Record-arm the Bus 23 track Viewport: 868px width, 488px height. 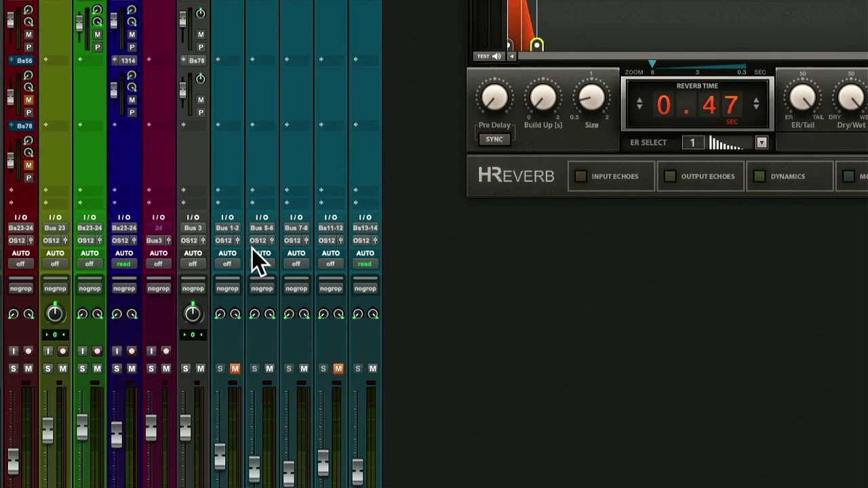(x=62, y=351)
